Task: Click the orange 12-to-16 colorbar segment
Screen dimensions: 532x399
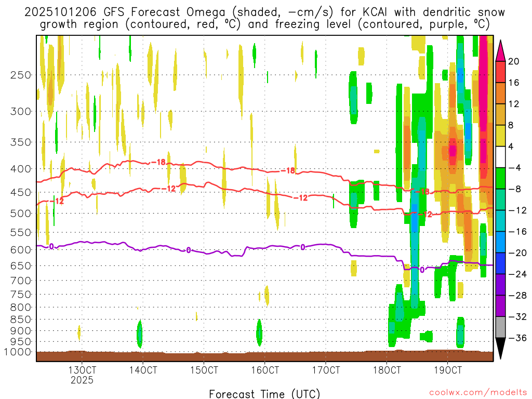Action: 500,93
